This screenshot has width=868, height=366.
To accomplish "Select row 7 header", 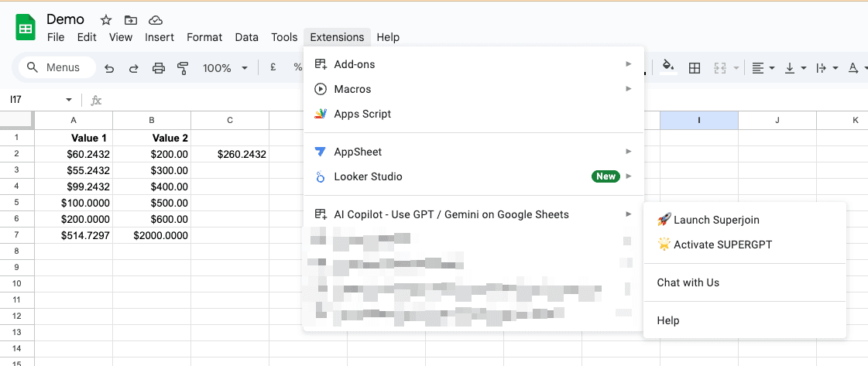I will tap(17, 235).
